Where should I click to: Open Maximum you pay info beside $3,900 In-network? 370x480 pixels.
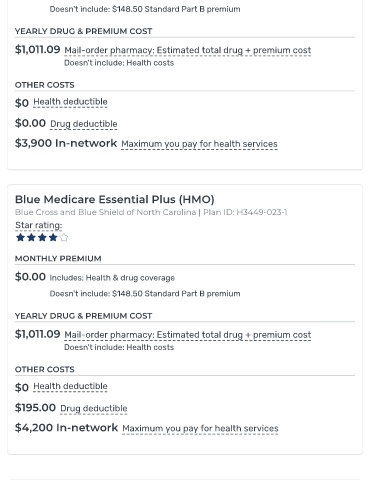click(x=199, y=144)
